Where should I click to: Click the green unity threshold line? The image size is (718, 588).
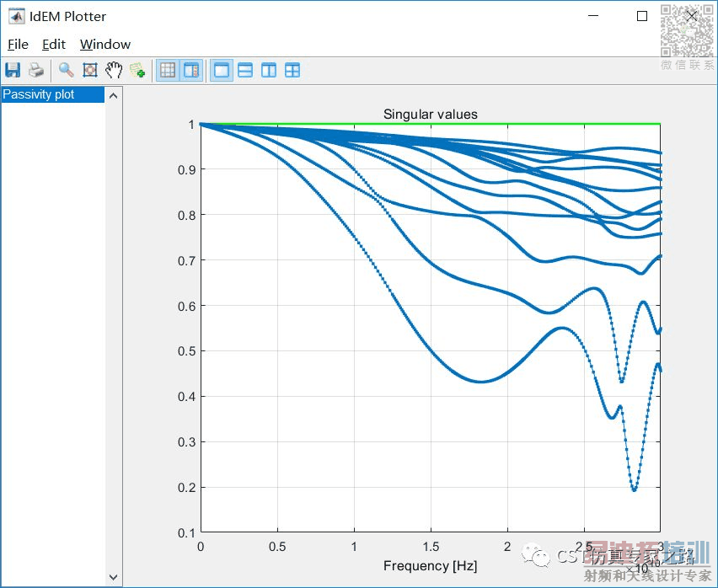(x=431, y=124)
